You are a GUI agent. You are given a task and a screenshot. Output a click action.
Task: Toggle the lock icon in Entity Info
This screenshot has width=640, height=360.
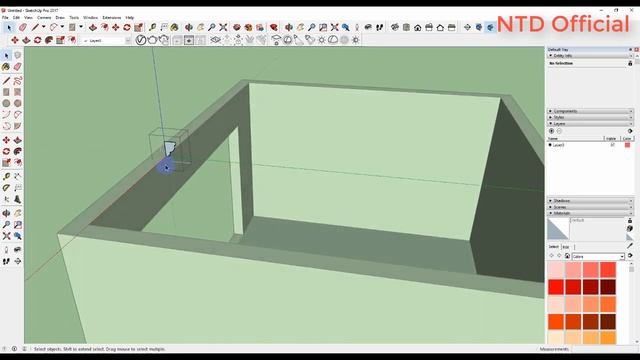[630, 63]
